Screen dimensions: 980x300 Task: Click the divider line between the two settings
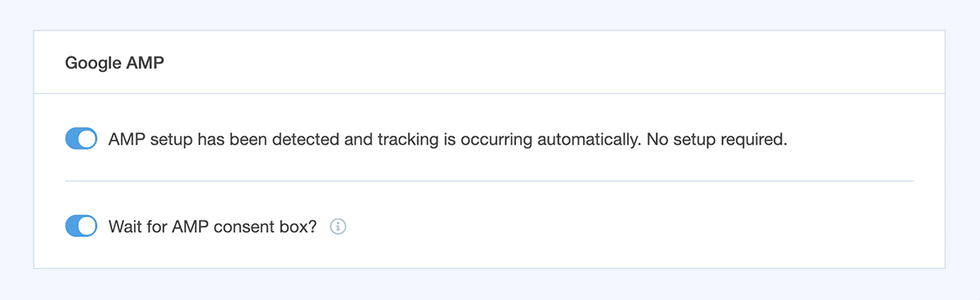[489, 181]
